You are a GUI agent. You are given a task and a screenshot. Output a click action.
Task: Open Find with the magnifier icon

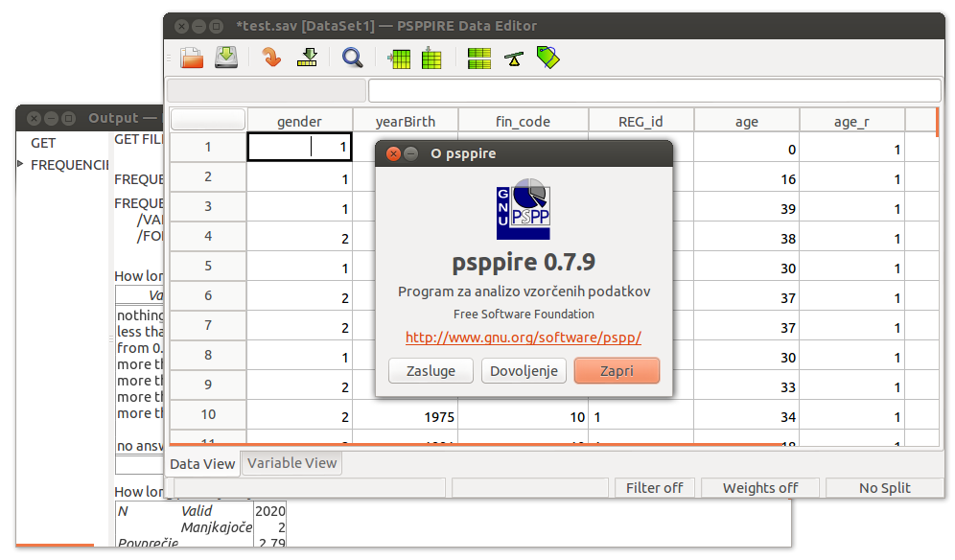pos(352,58)
